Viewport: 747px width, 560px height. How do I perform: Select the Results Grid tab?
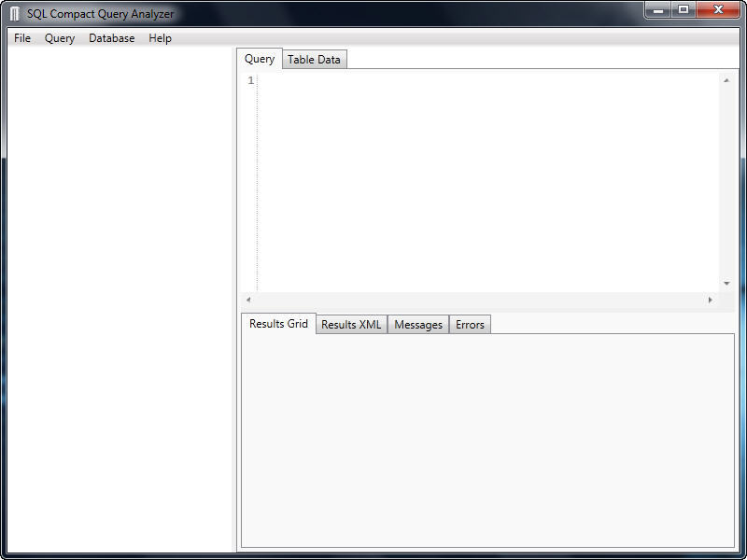tap(278, 324)
